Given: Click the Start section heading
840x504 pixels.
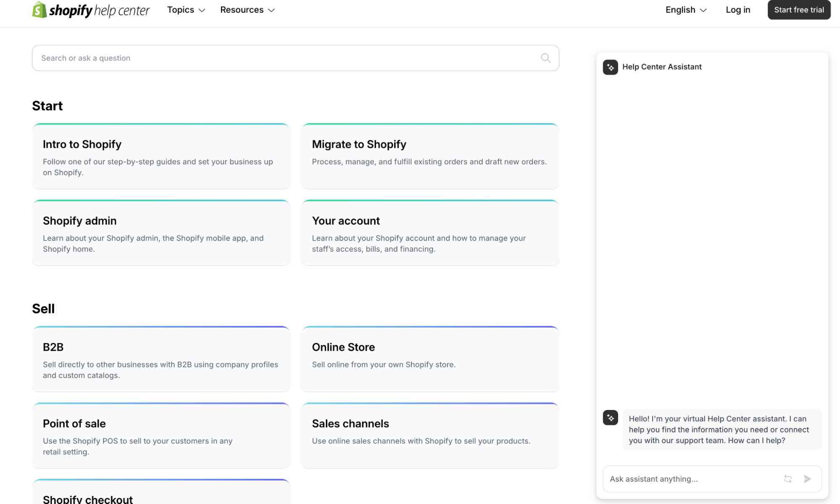Looking at the screenshot, I should pyautogui.click(x=47, y=106).
